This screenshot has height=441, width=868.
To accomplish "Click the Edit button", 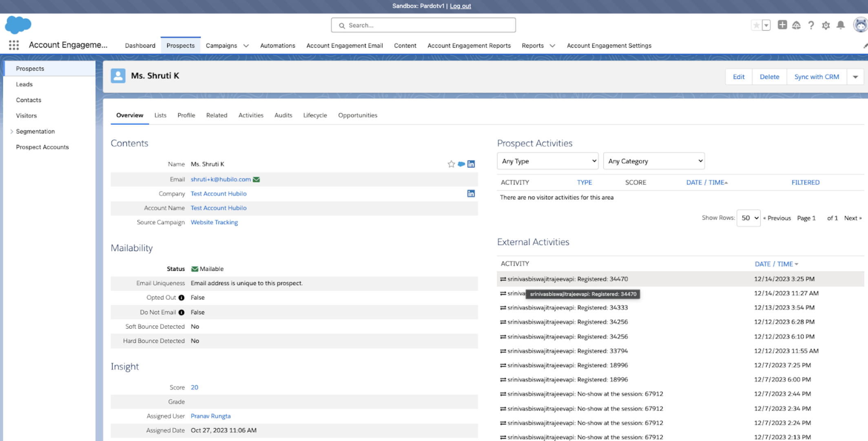I will [738, 77].
